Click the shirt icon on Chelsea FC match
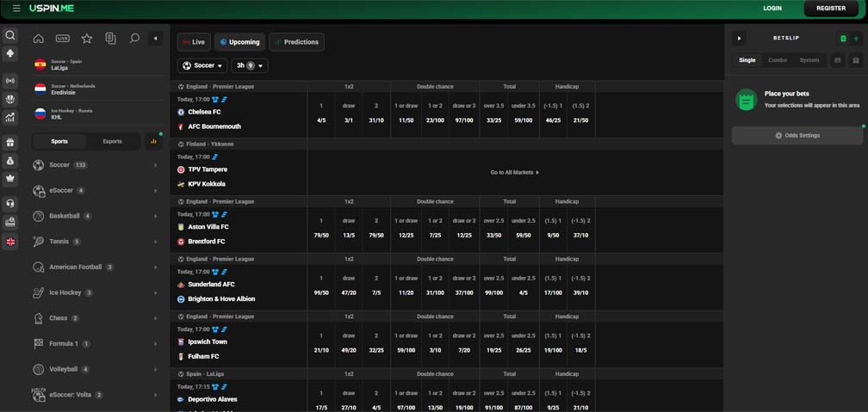This screenshot has width=868, height=412. [x=215, y=100]
